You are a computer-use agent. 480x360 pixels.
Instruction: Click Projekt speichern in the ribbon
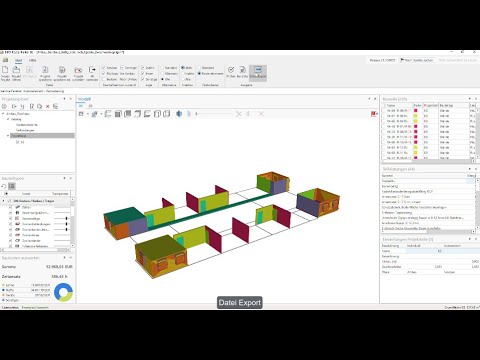pos(45,73)
